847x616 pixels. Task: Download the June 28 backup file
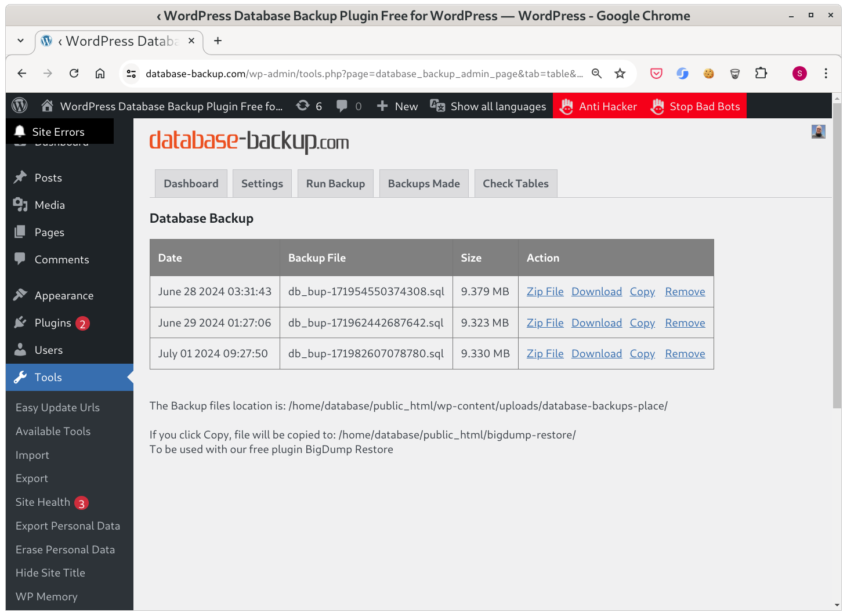point(596,292)
